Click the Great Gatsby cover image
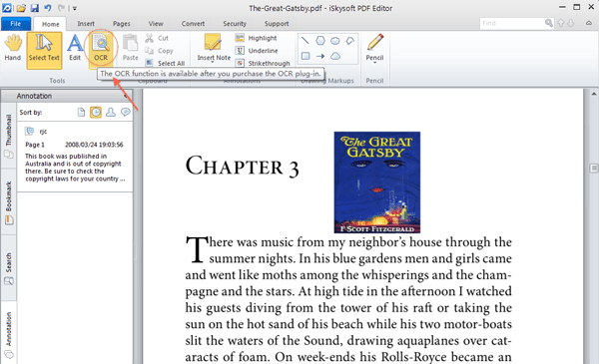 tap(377, 182)
